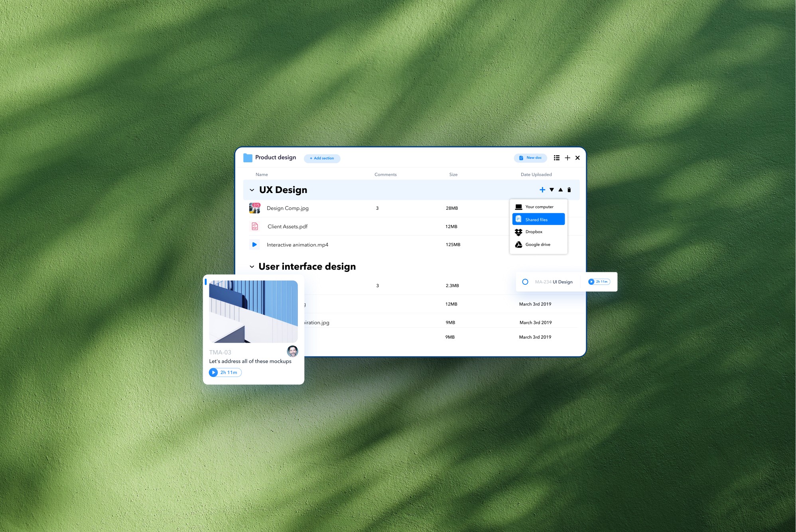Image resolution: width=796 pixels, height=532 pixels.
Task: Click blue plus icon in UX Design section
Action: coord(542,190)
